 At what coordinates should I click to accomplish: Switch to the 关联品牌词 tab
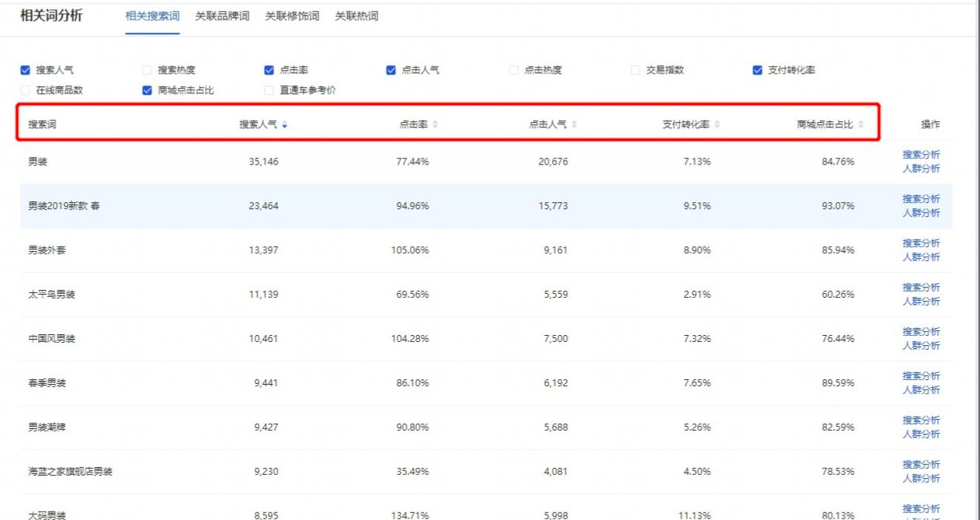pyautogui.click(x=222, y=16)
